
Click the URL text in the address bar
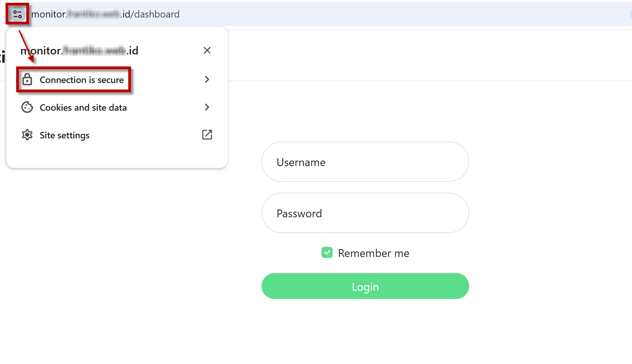pos(105,14)
